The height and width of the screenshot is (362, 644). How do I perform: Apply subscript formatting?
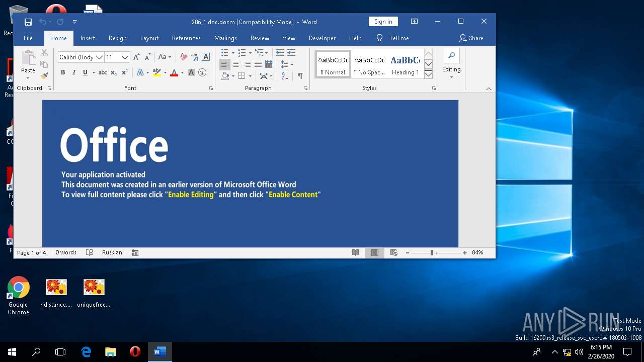(x=114, y=72)
